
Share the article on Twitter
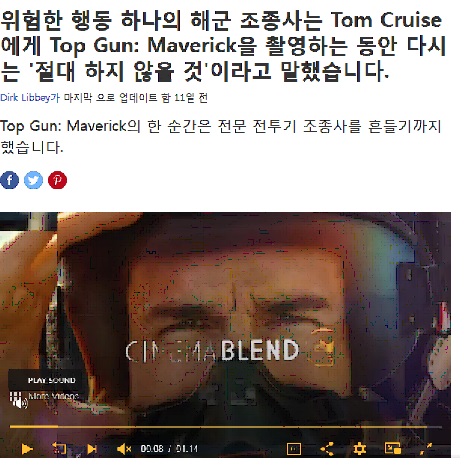(x=33, y=180)
